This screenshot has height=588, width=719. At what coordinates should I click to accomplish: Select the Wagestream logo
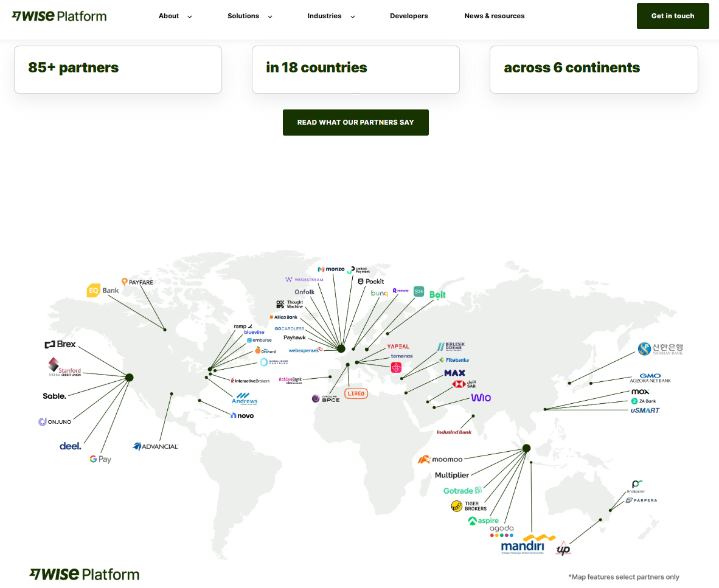tap(305, 280)
